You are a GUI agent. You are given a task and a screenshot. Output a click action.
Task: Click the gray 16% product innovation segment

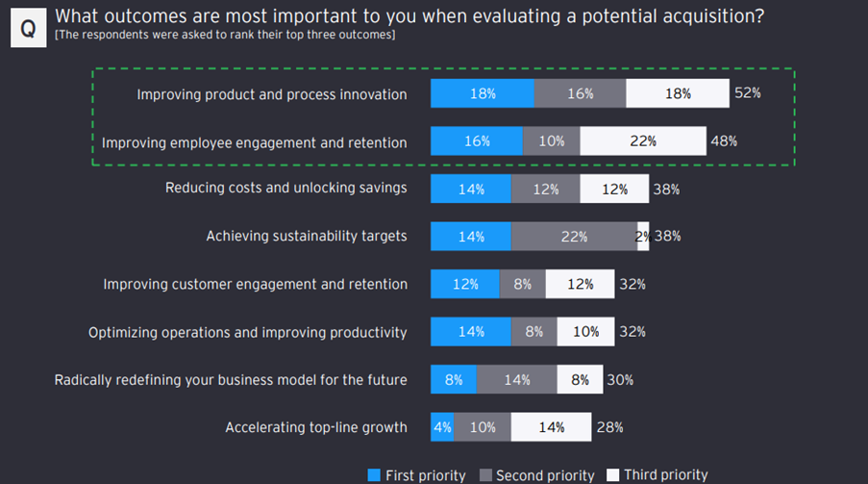pyautogui.click(x=580, y=93)
